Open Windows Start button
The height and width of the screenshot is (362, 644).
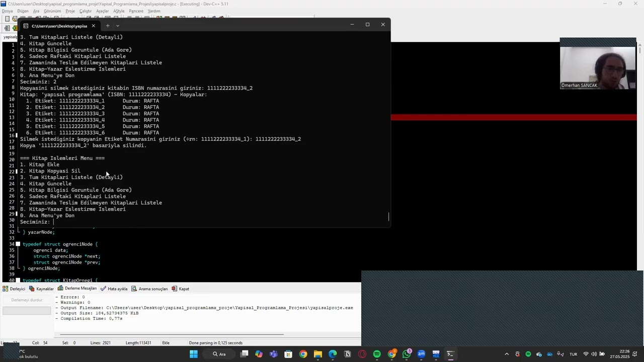click(x=194, y=354)
